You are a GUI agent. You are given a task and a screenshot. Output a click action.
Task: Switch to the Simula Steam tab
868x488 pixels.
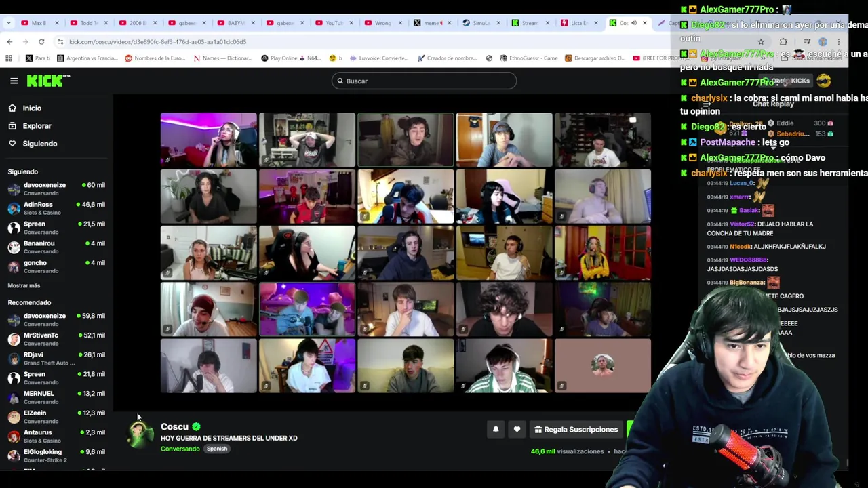click(x=481, y=23)
